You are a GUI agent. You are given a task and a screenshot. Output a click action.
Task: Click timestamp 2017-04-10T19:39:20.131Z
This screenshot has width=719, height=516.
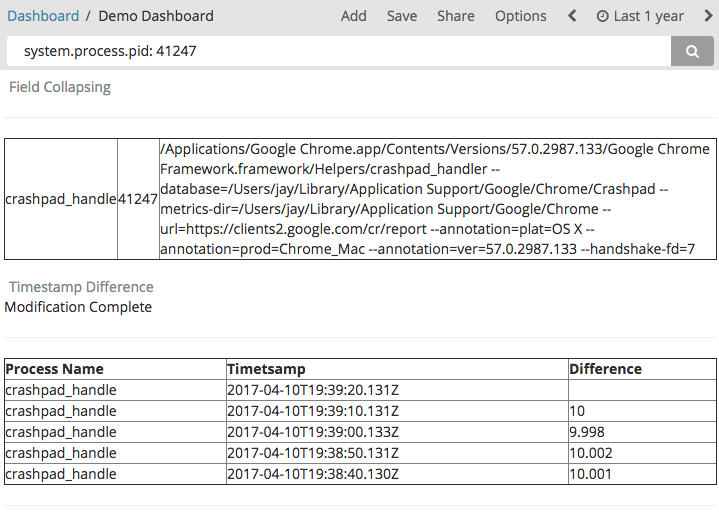(313, 390)
